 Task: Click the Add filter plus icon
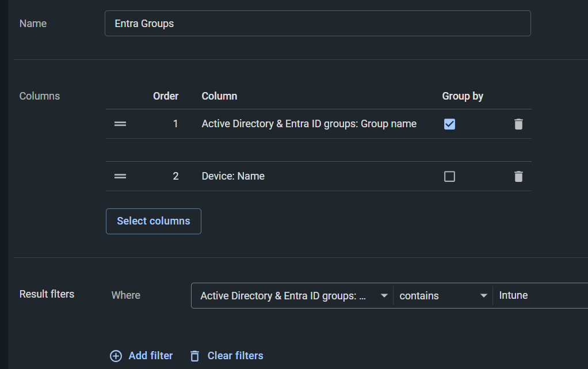[x=116, y=356]
